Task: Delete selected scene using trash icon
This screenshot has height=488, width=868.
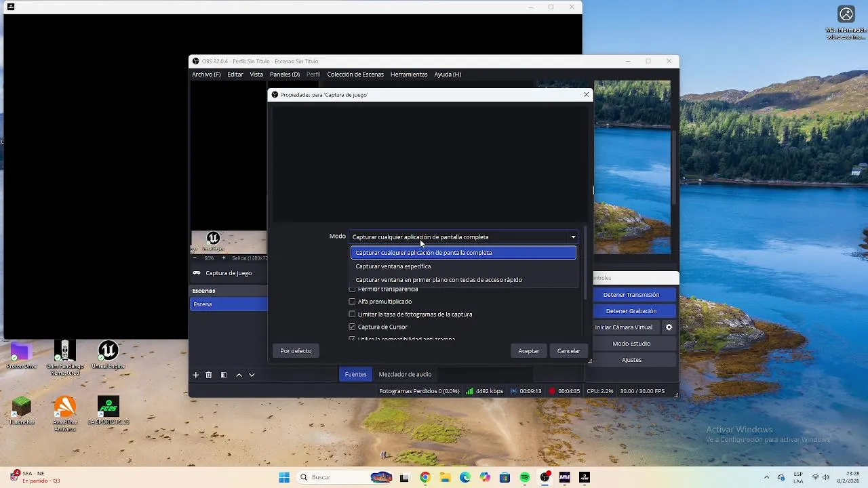Action: (x=209, y=375)
